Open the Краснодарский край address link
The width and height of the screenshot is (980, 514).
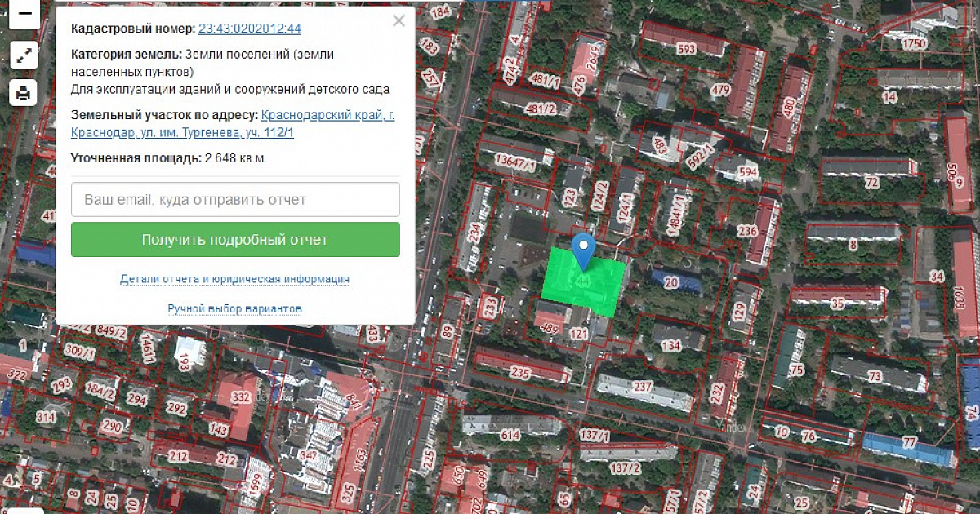[327, 115]
